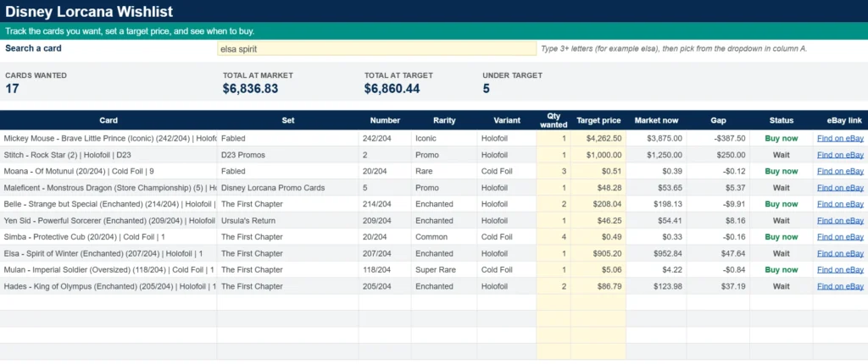
Task: Select the Rarity column header
Action: point(444,120)
